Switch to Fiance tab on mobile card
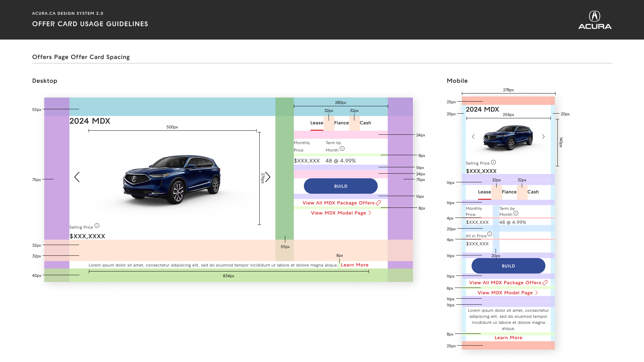Viewport: 644px width, 362px height. click(x=509, y=192)
